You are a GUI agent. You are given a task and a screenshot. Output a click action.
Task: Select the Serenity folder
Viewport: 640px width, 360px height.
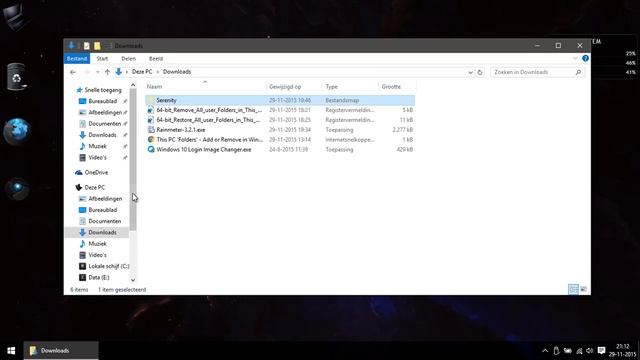click(x=280, y=100)
